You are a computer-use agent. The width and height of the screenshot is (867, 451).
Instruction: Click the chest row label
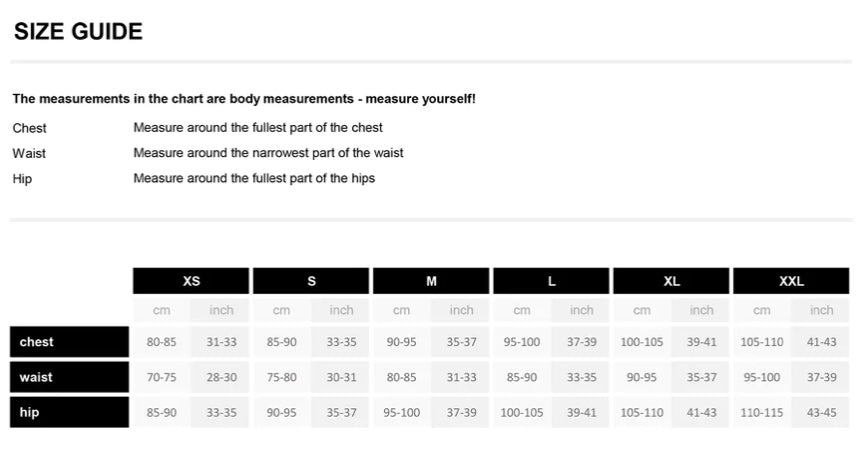(x=69, y=342)
